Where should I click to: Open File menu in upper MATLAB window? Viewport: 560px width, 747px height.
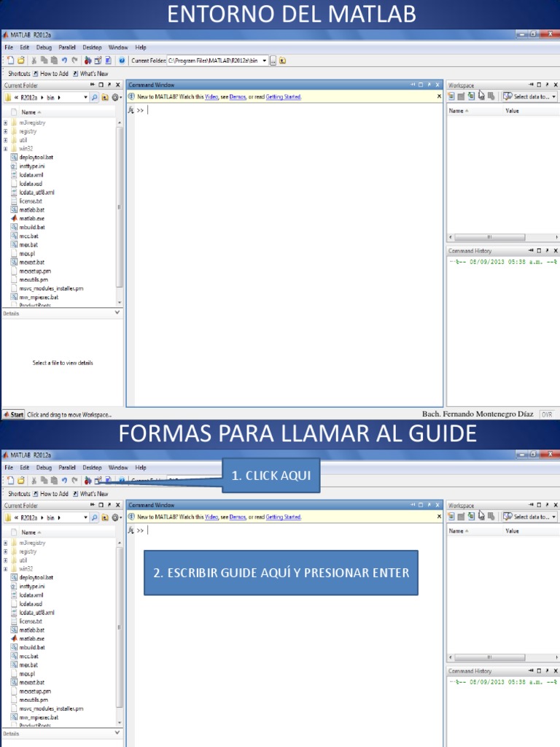point(9,47)
